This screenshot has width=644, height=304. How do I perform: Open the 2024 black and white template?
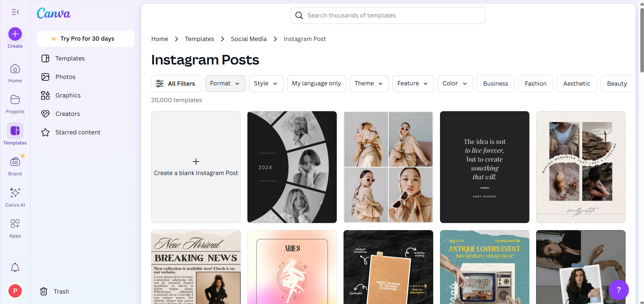[x=292, y=167]
